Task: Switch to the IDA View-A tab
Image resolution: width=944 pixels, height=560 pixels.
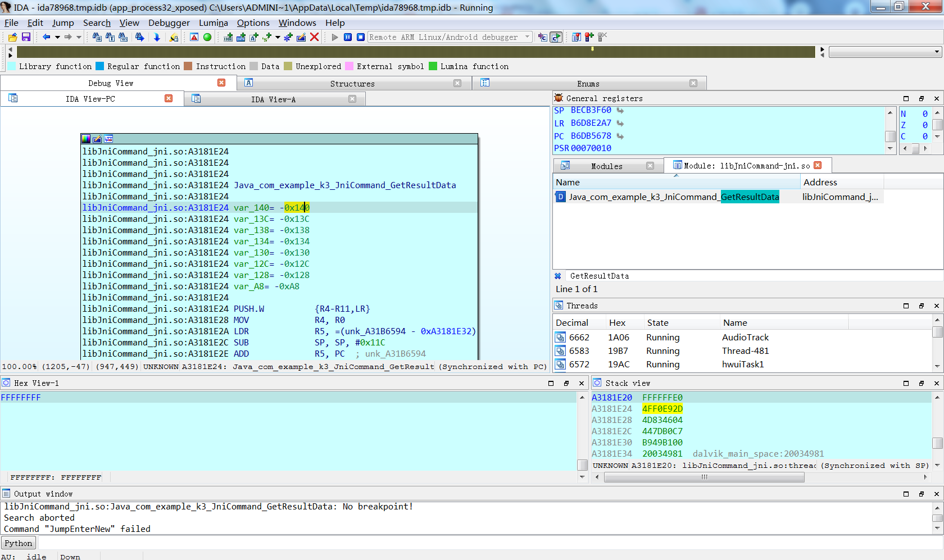Action: click(273, 99)
